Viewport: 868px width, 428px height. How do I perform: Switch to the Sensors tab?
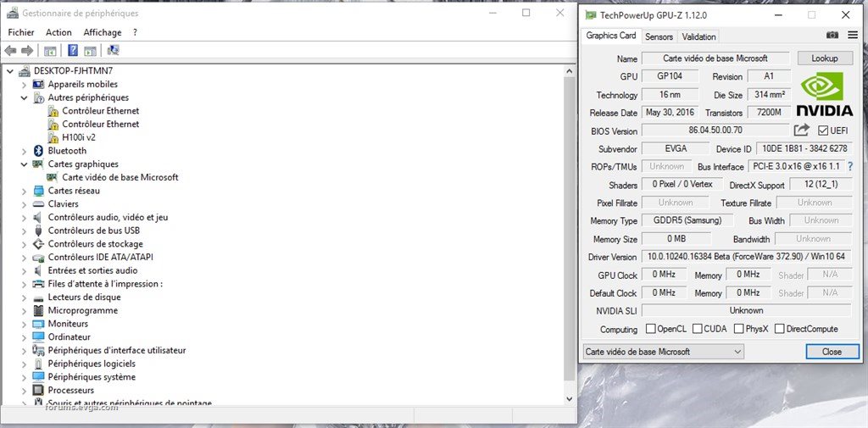(659, 36)
